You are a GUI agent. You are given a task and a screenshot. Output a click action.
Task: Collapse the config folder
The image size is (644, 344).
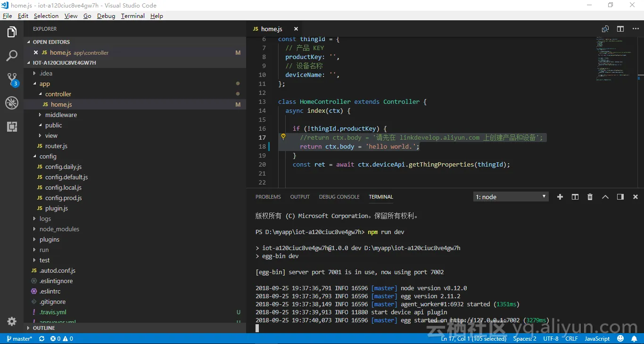pos(135,156)
